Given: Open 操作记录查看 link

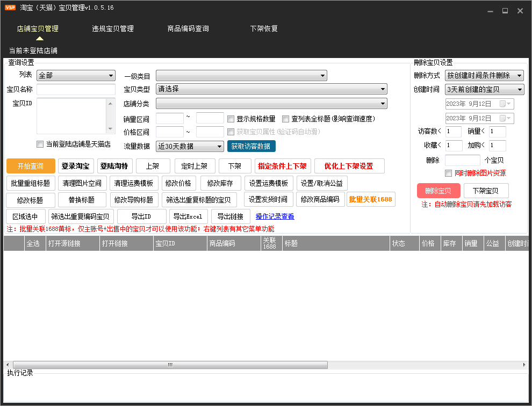Looking at the screenshot, I should (x=275, y=216).
